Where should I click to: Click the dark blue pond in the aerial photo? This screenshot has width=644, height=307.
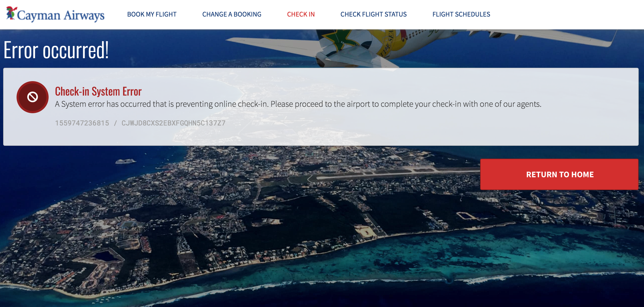click(105, 257)
